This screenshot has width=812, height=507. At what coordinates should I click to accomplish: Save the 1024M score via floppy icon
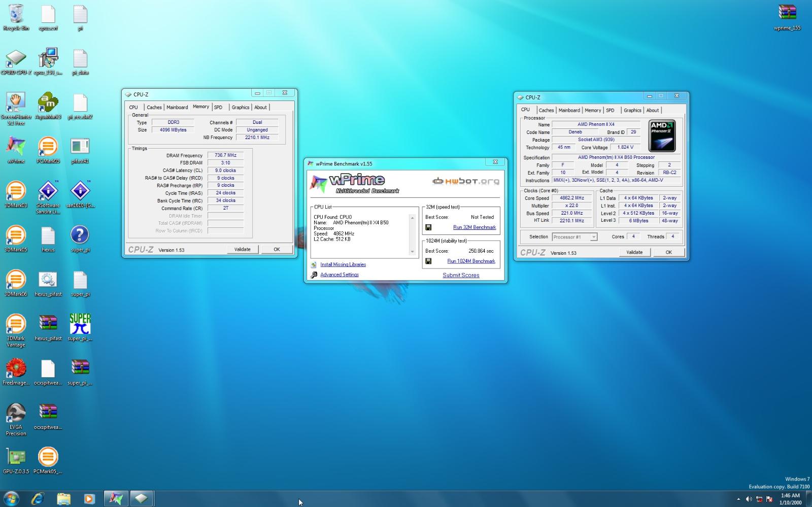(x=428, y=261)
